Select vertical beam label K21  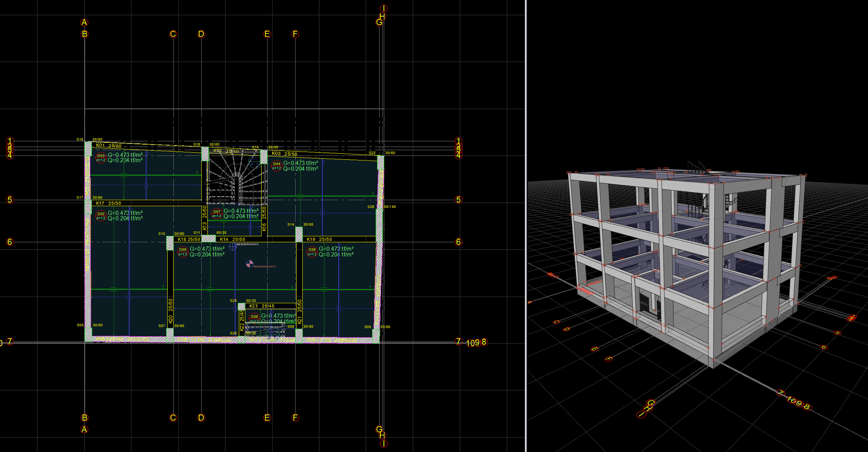pos(300,319)
